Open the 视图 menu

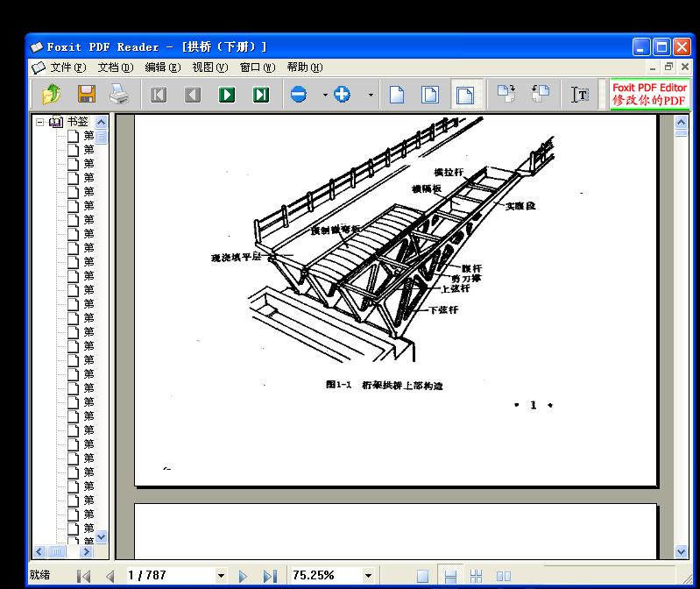(209, 67)
